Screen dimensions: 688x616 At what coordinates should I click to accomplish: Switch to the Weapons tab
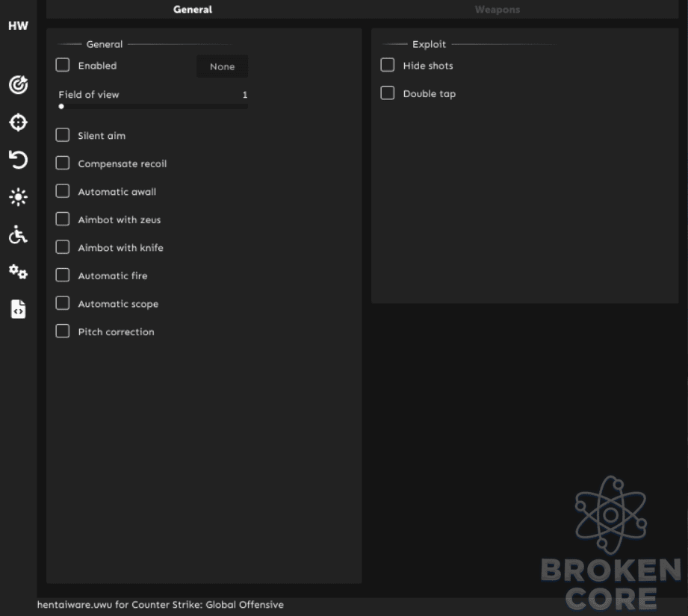(x=497, y=9)
